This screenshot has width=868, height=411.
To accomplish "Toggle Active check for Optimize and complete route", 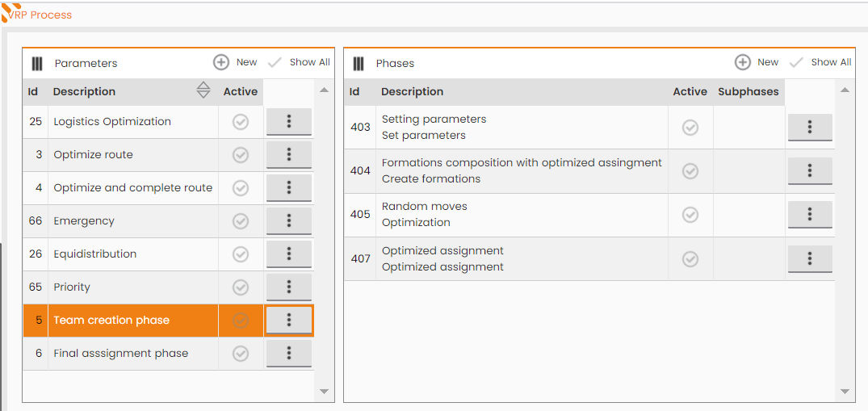I will coord(241,188).
